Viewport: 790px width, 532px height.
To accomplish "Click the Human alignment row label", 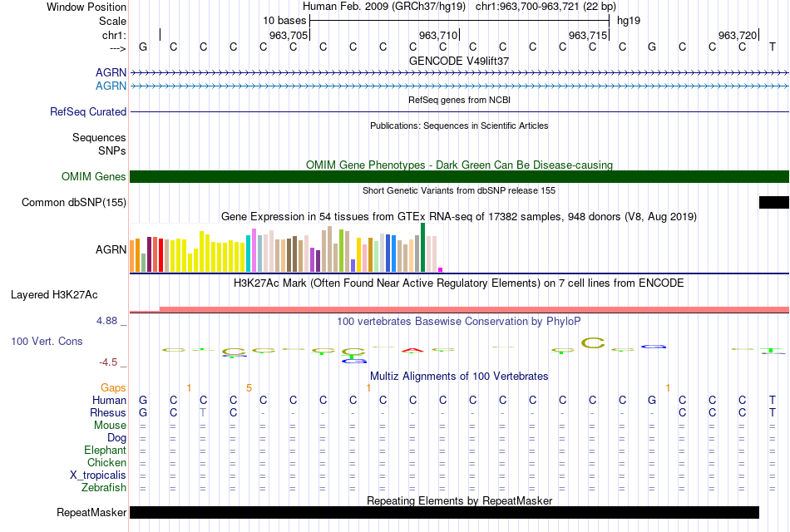I will click(109, 401).
